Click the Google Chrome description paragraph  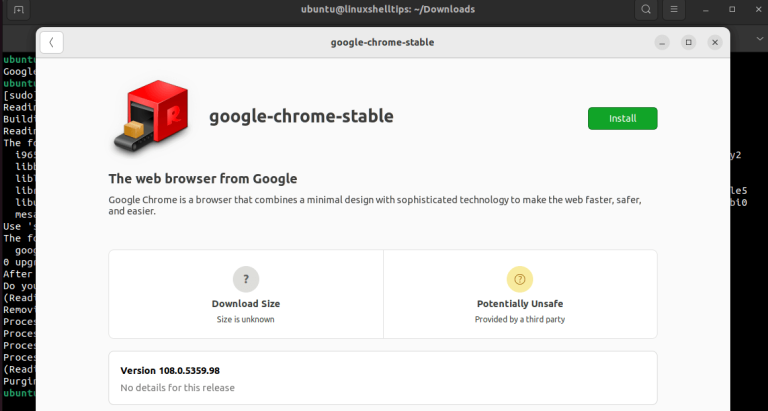point(381,205)
